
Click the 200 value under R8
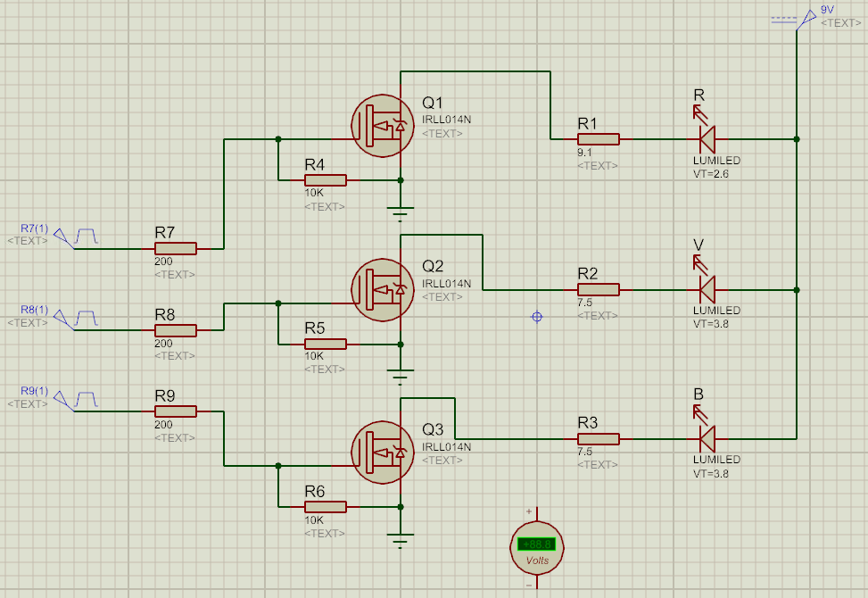click(163, 344)
